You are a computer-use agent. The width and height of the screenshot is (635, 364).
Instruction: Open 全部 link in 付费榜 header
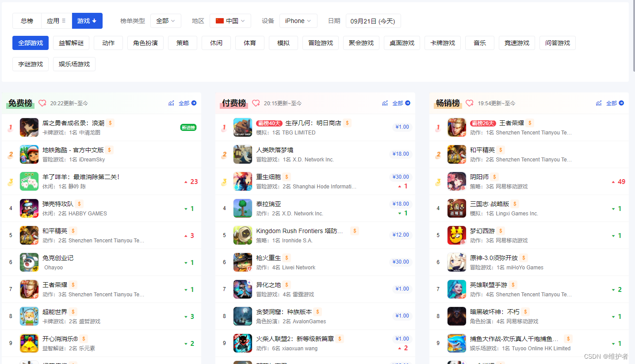[401, 103]
